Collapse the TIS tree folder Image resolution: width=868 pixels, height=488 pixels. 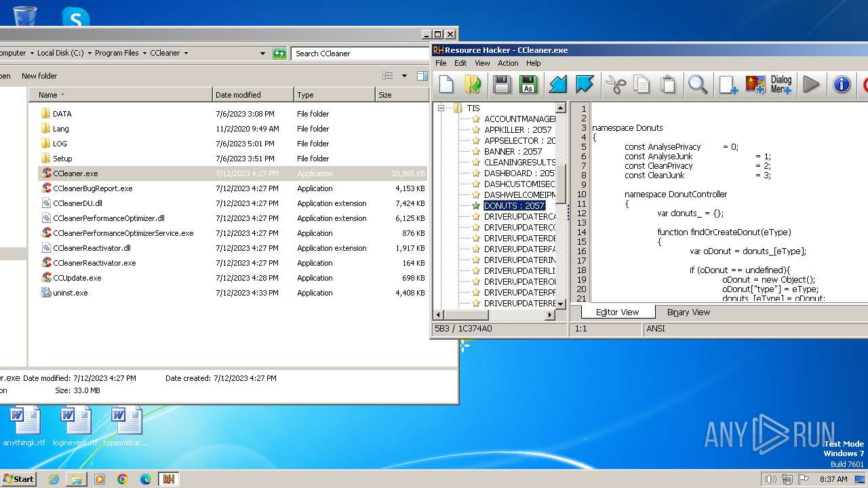click(441, 108)
